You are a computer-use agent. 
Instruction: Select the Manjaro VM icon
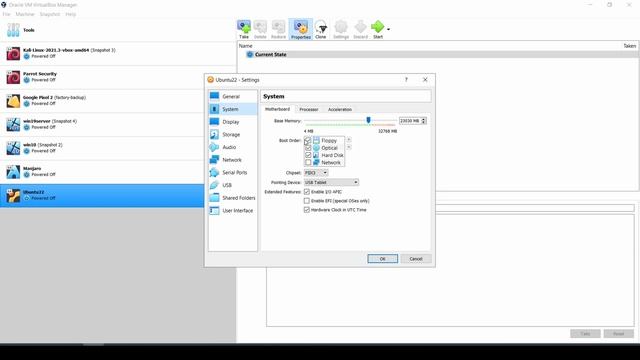click(x=13, y=172)
